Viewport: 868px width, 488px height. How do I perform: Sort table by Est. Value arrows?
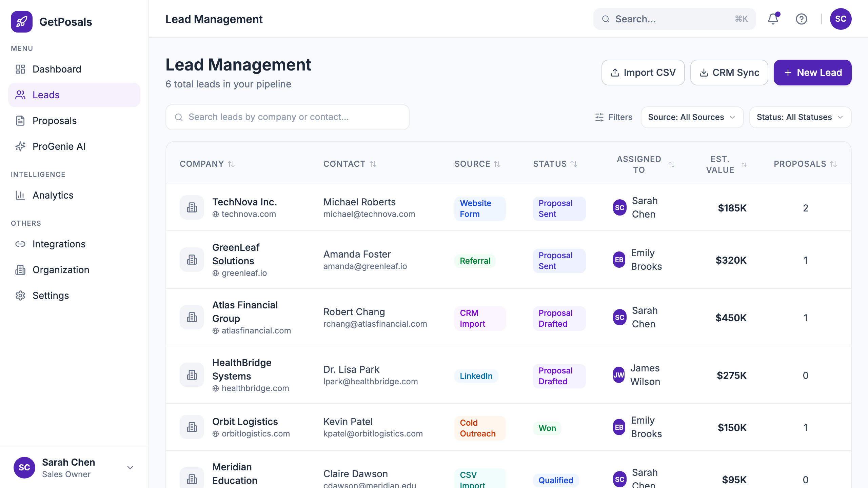coord(744,165)
